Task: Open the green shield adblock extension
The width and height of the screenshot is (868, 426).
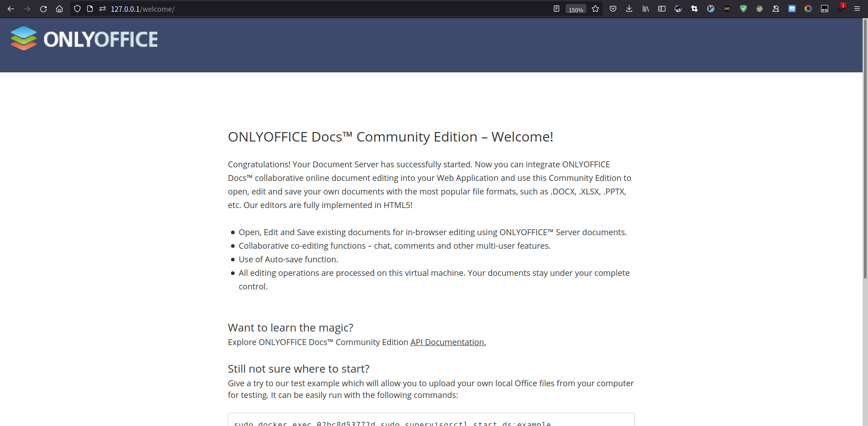Action: tap(743, 9)
